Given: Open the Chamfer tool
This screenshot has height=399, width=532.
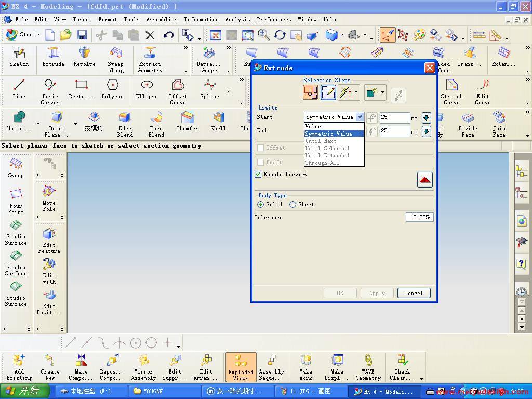Looking at the screenshot, I should click(x=187, y=122).
